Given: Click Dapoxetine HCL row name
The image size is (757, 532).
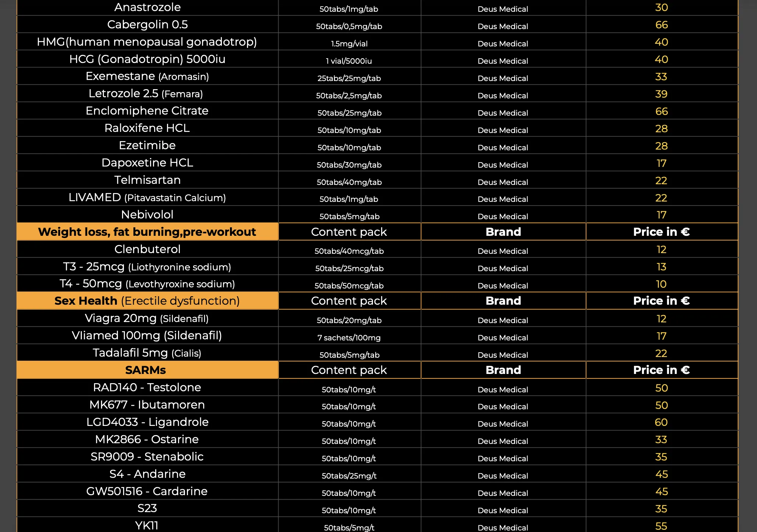Looking at the screenshot, I should 147,163.
